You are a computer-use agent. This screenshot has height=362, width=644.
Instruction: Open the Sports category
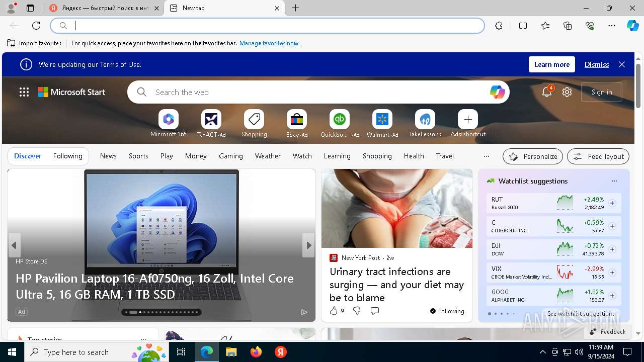pos(138,156)
